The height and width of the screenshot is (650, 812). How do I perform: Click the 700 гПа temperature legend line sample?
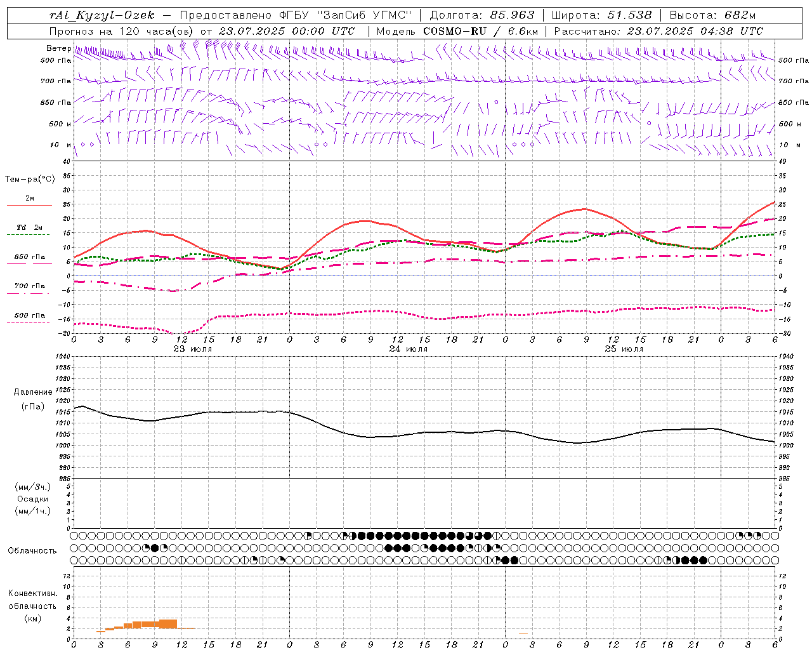point(29,293)
